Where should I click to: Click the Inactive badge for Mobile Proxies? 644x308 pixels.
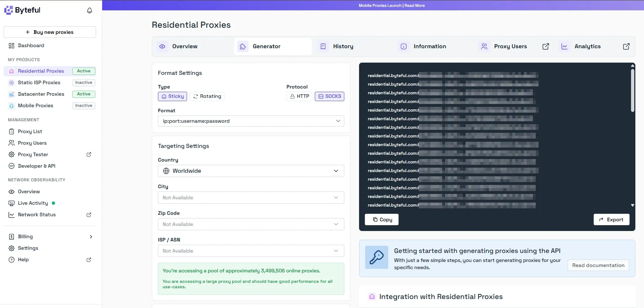click(84, 106)
